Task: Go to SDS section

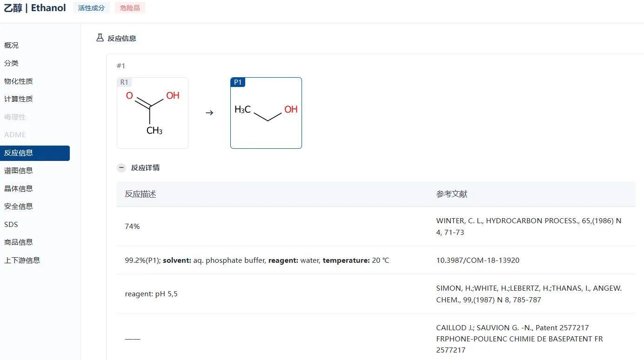Action: pyautogui.click(x=11, y=224)
